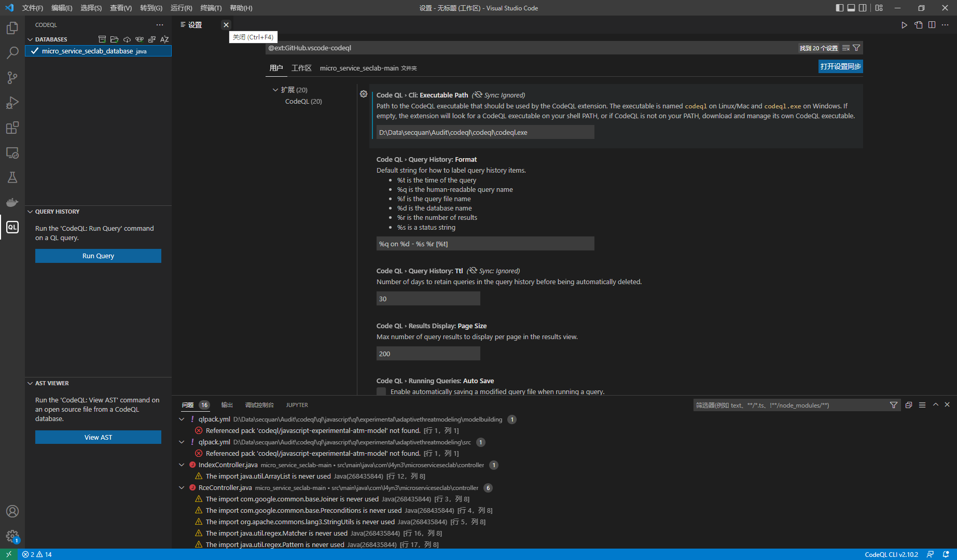
Task: Click the Run Query button
Action: (x=98, y=256)
